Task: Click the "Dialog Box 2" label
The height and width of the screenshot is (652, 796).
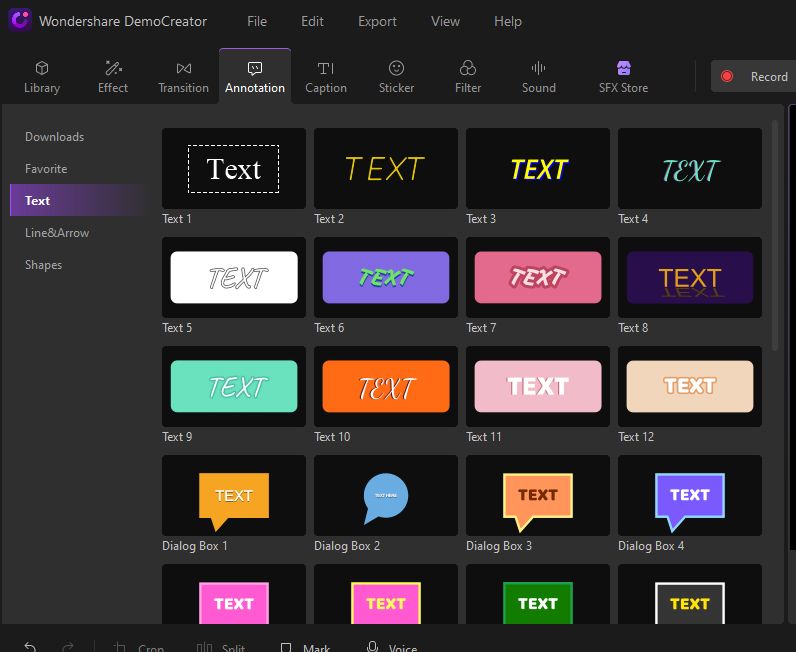Action: 347,546
